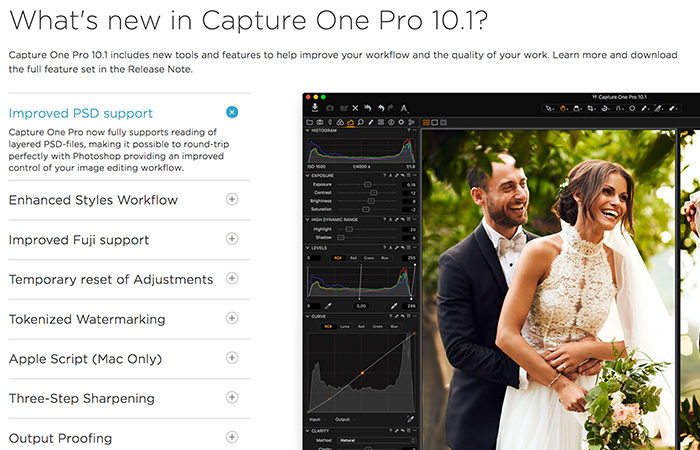700x450 pixels.
Task: Click the Undo arrow icon in the toolbar
Action: 381,108
